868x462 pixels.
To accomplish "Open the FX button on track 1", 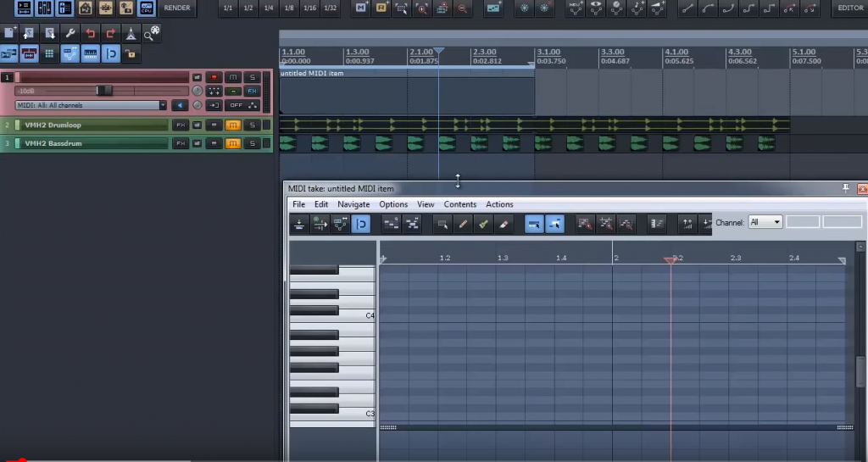I will click(252, 91).
